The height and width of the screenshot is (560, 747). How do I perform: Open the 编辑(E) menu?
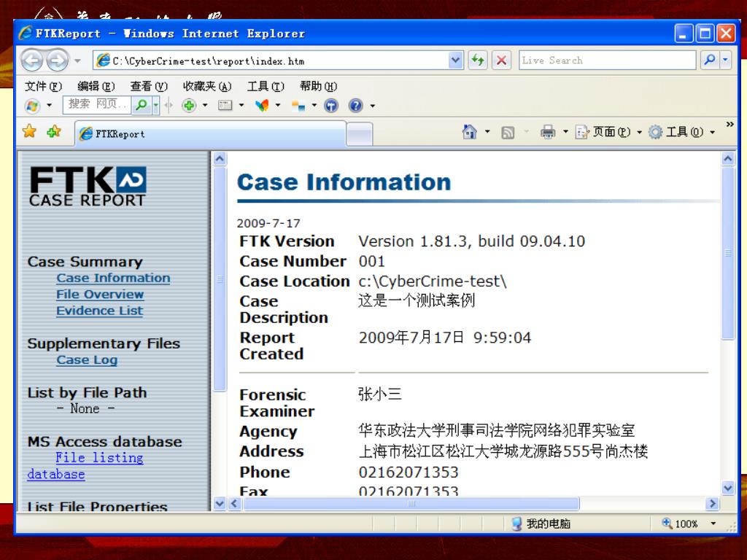[x=96, y=86]
